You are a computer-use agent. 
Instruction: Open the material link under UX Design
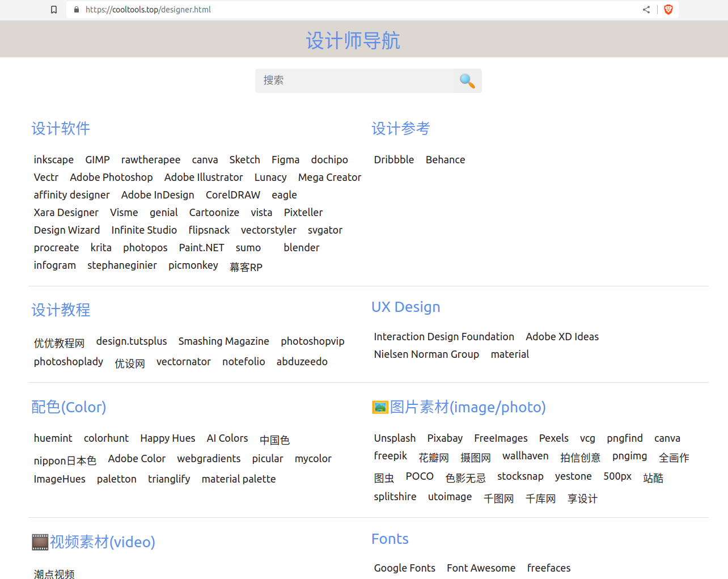click(510, 354)
